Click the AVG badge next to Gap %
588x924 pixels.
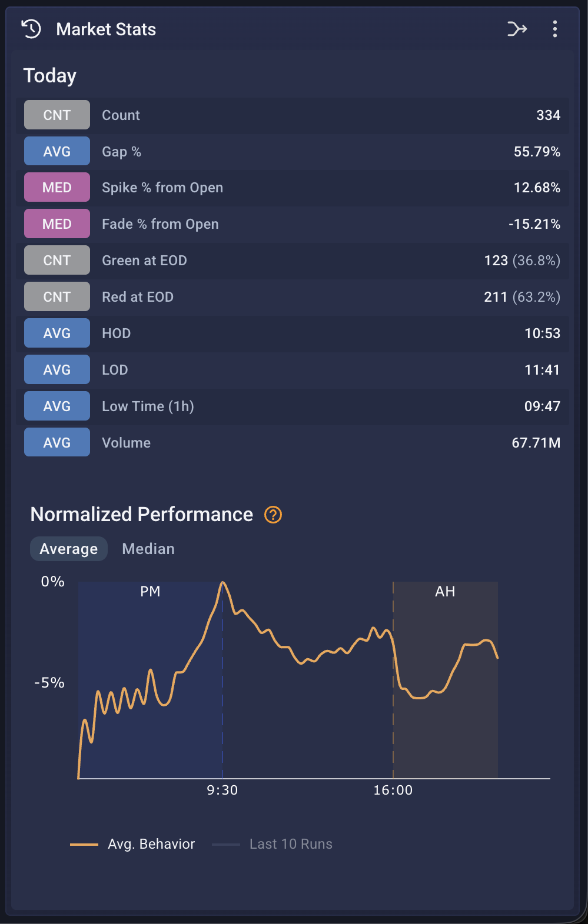[57, 151]
